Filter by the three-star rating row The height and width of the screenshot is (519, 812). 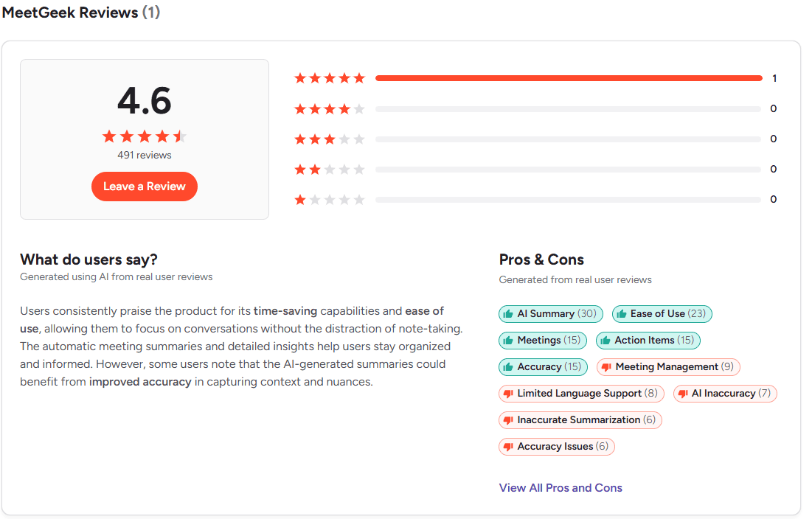535,139
